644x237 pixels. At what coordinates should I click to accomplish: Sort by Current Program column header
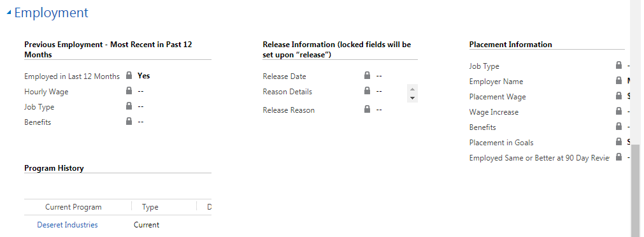(x=73, y=207)
